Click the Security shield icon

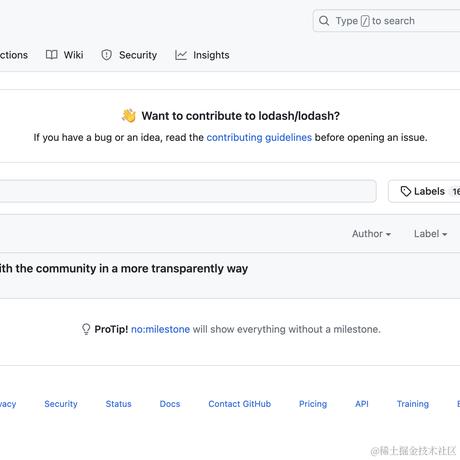pos(106,55)
